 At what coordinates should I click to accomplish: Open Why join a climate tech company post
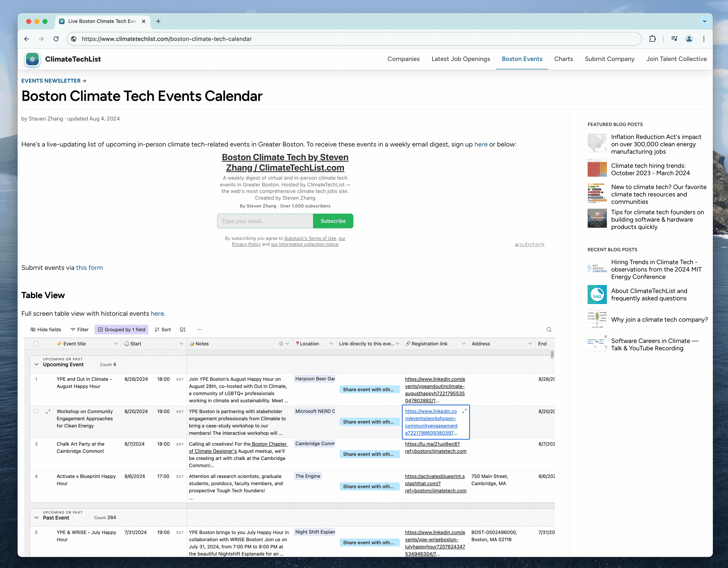(659, 320)
